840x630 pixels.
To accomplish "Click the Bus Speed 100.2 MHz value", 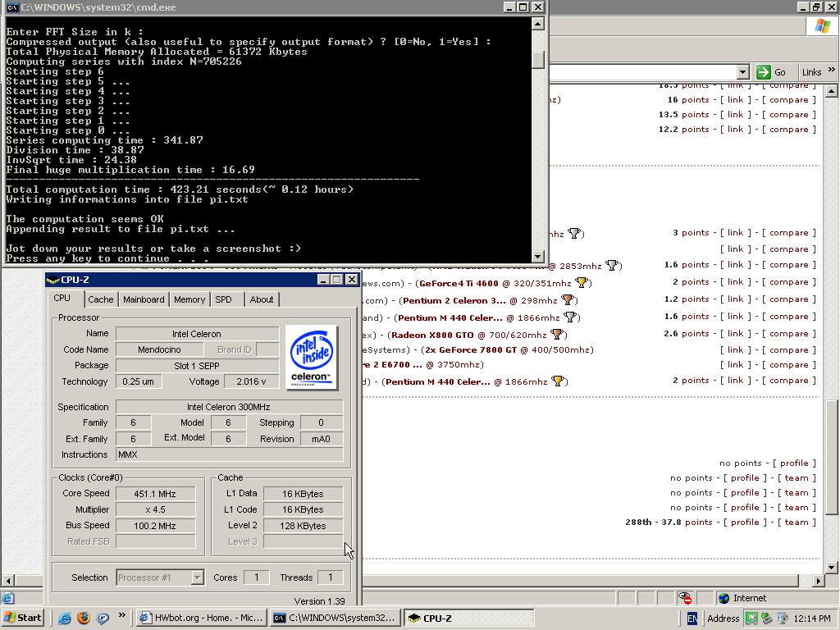I will pos(155,526).
